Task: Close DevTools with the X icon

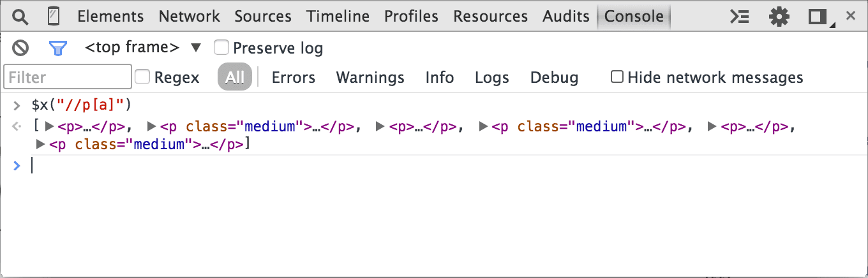Action: [850, 16]
